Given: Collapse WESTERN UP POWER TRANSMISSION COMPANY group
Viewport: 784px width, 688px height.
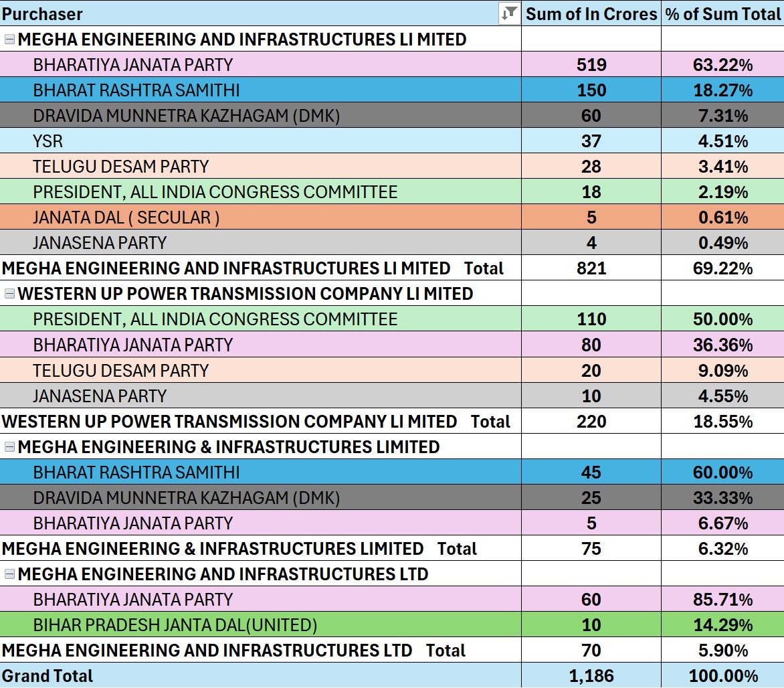Looking at the screenshot, I should point(9,294).
